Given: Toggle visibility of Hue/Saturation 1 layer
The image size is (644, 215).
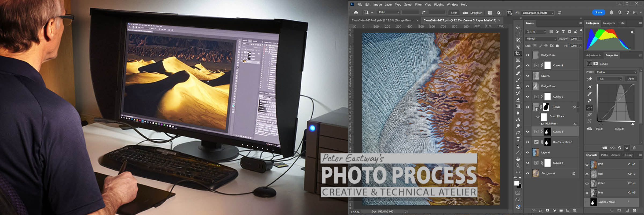Looking at the screenshot, I should [x=528, y=142].
